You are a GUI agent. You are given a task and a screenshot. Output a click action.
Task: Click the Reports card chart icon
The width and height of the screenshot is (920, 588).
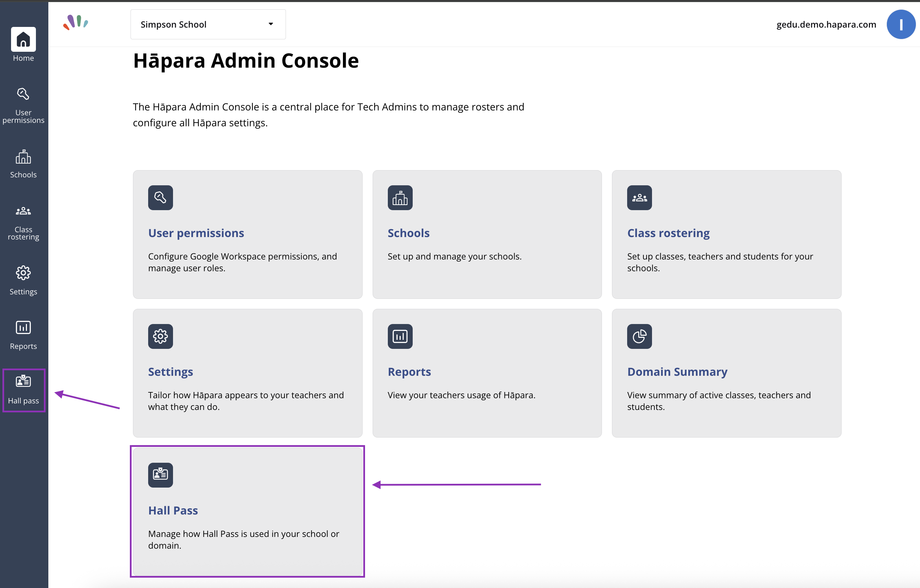pos(400,336)
